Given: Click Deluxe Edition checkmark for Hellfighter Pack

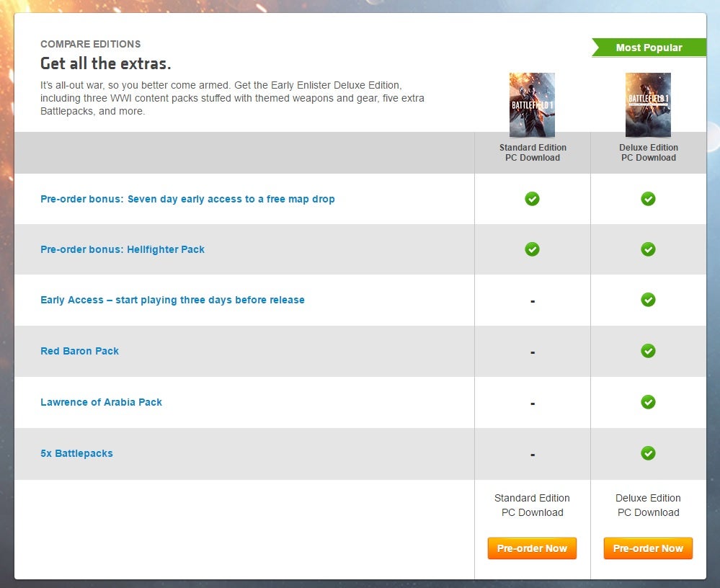Looking at the screenshot, I should pyautogui.click(x=648, y=249).
